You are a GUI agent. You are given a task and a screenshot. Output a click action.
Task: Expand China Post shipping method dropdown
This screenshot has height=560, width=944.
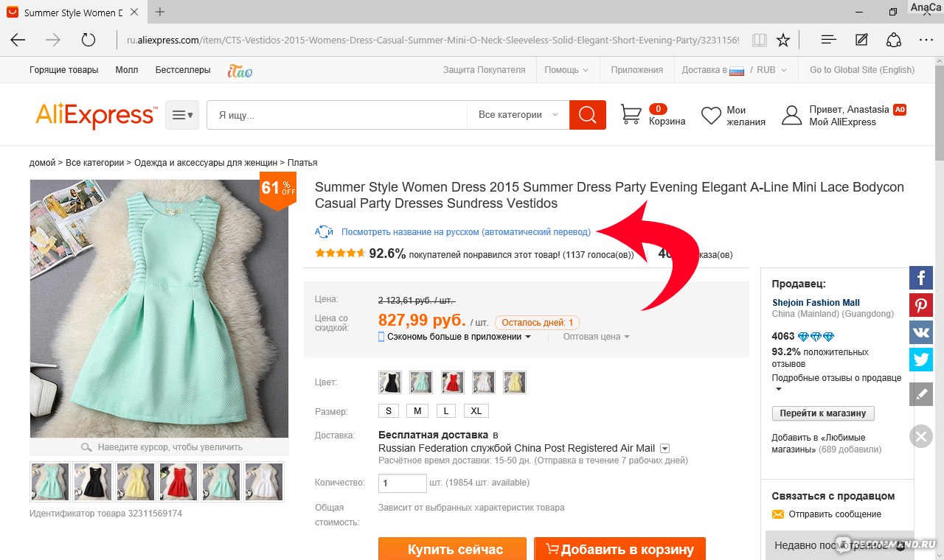[664, 448]
